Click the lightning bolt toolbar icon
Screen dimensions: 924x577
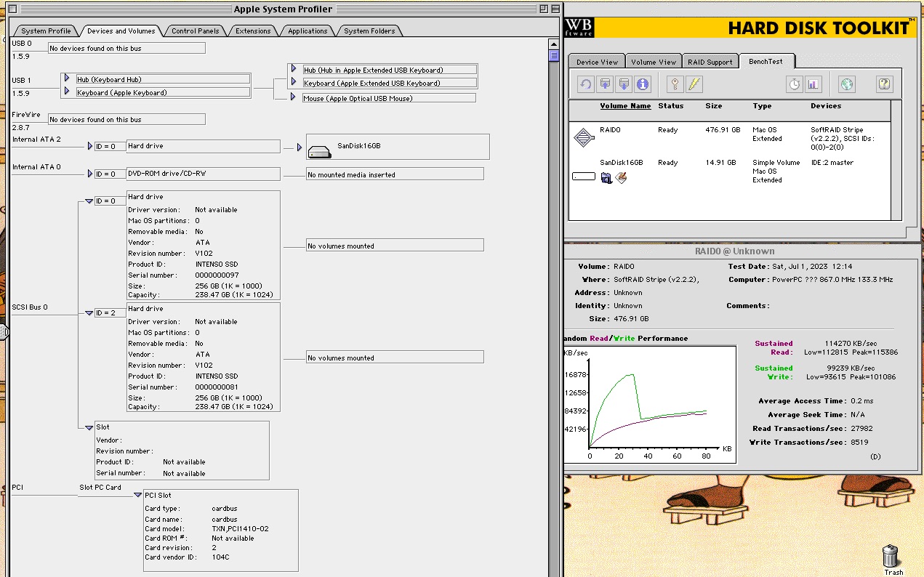coord(694,84)
